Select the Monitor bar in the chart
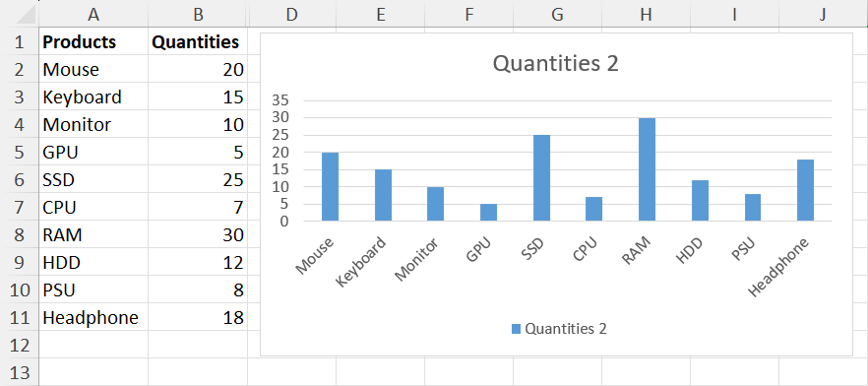Screen dimensions: 868x386 click(436, 204)
